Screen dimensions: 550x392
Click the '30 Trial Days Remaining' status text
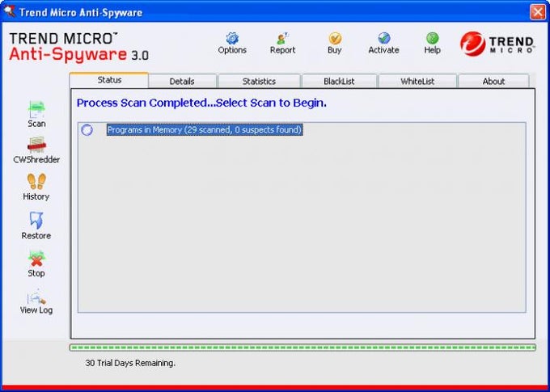point(130,363)
